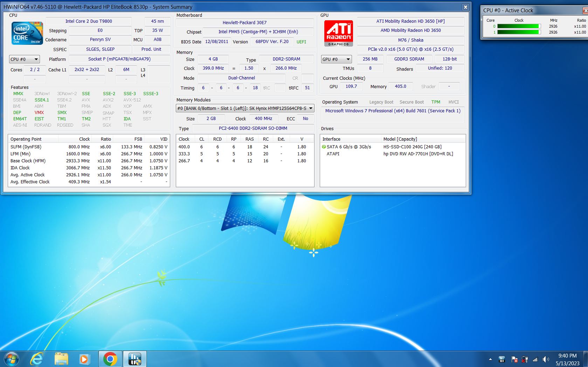Click the PCIe v2.0 x16 bus field

pyautogui.click(x=410, y=49)
